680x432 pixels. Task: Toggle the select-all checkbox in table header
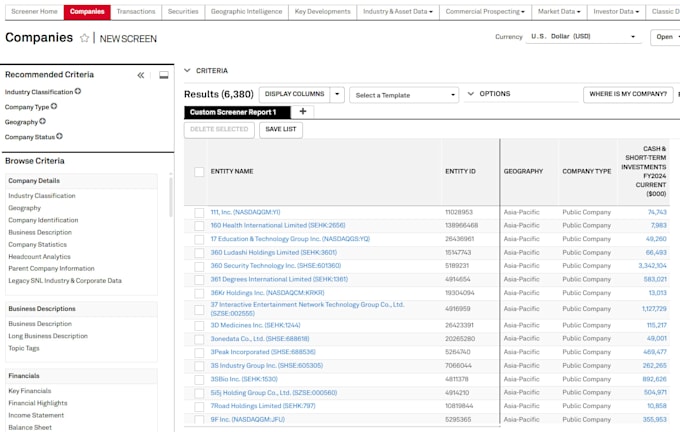tap(199, 172)
